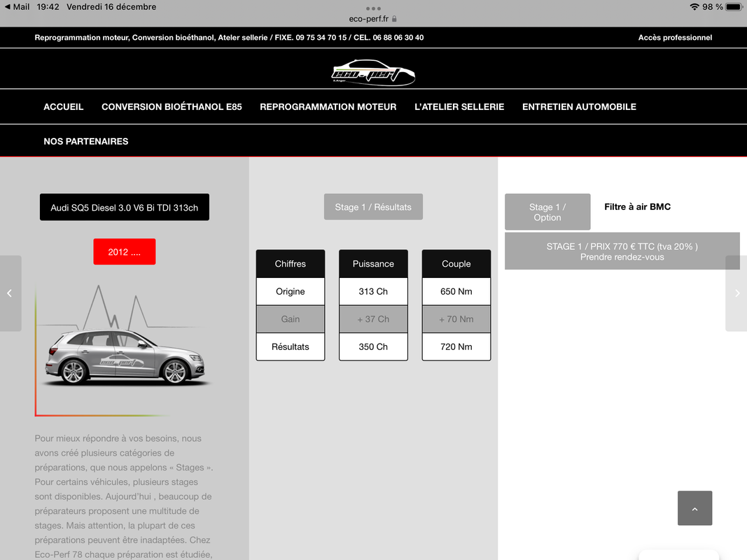Tap the battery indicator icon
Viewport: 747px width, 560px height.
(734, 7)
